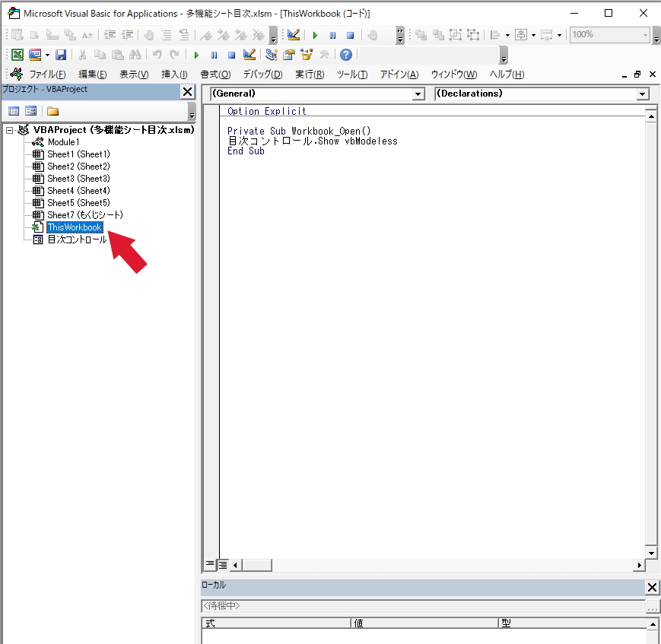661x644 pixels.
Task: Switch to Full Module View at code window bottom
Action: pos(223,565)
